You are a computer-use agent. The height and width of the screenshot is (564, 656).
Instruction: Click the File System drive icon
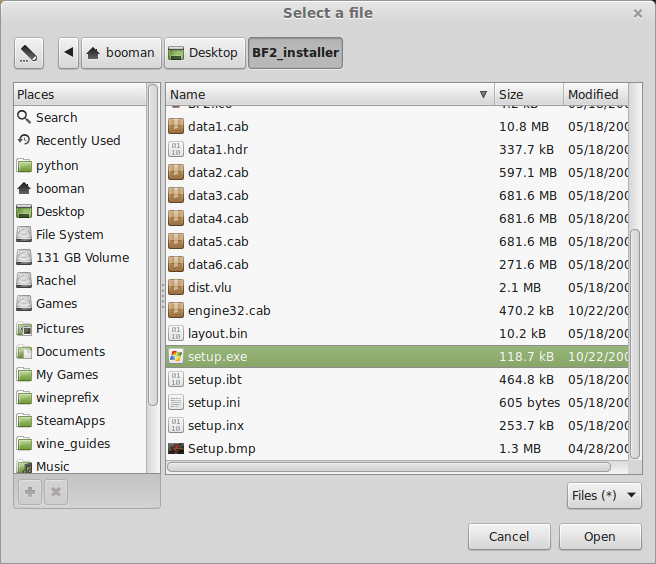point(24,234)
